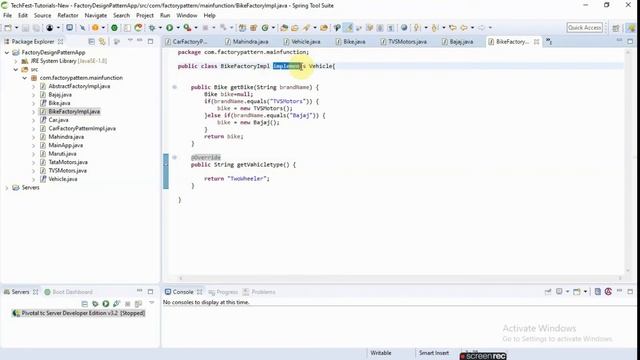The width and height of the screenshot is (640, 360).
Task: Click the Last Edit Location arrow icon
Action: tap(452, 28)
